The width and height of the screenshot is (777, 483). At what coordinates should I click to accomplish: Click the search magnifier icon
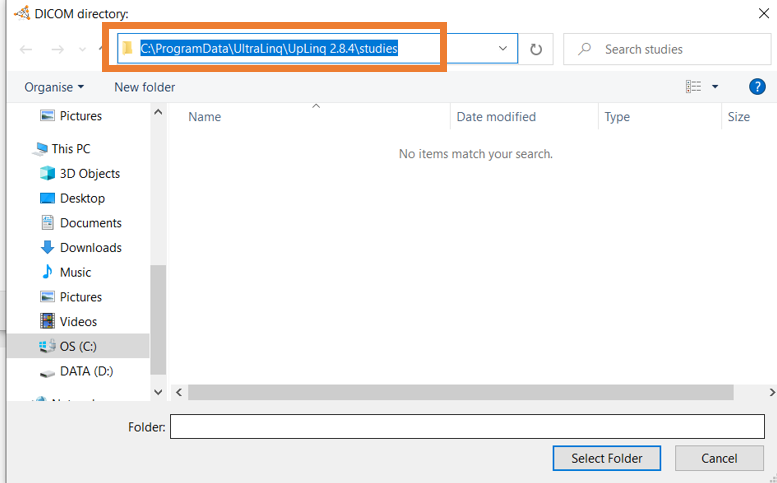click(x=585, y=49)
